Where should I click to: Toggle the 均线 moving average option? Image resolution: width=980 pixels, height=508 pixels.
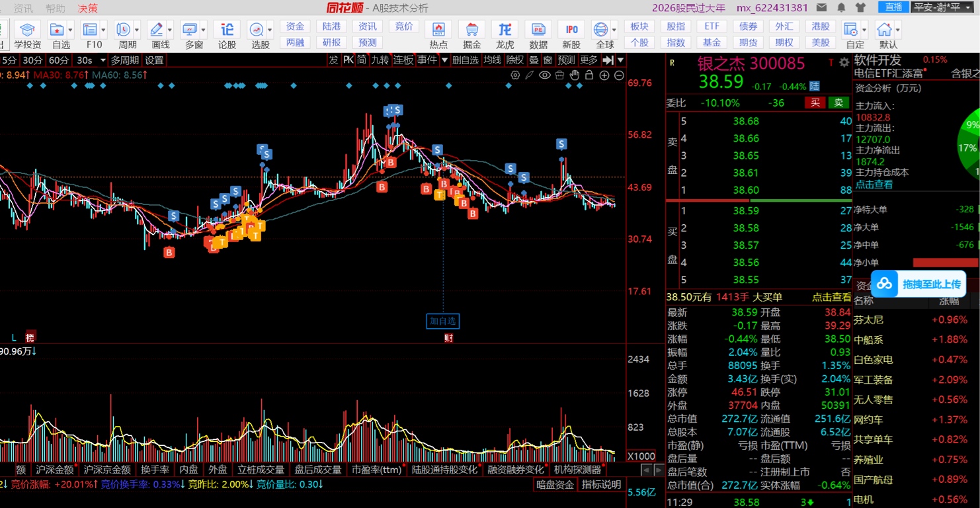point(493,60)
